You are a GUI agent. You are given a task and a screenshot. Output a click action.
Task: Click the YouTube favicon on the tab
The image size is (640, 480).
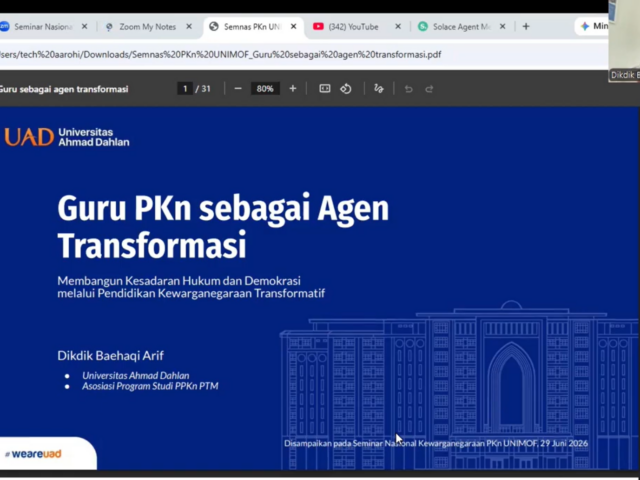pos(318,27)
